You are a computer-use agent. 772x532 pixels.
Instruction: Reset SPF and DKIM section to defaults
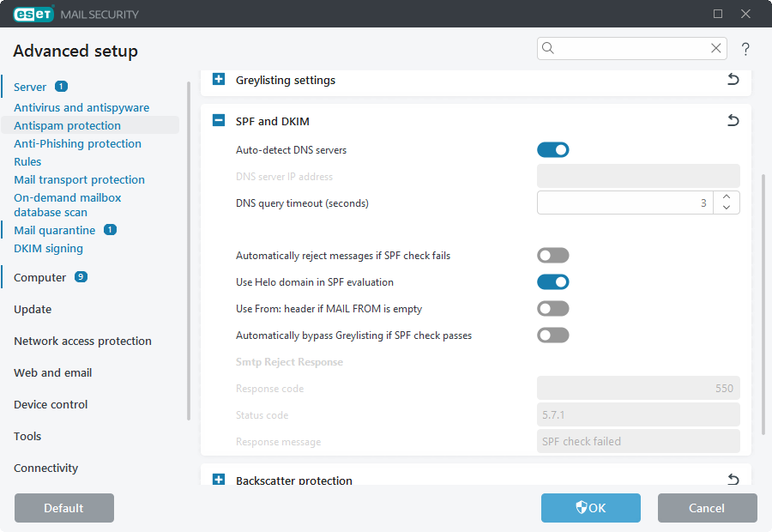(733, 121)
